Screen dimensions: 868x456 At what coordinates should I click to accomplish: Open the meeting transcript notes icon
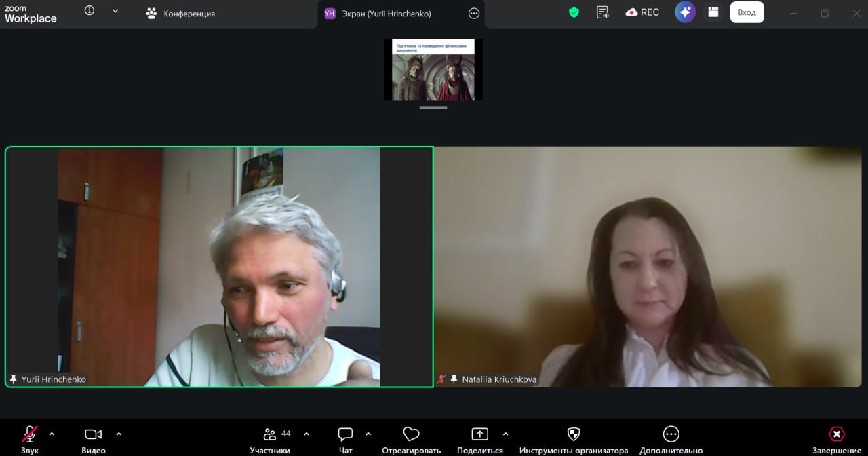tap(602, 12)
